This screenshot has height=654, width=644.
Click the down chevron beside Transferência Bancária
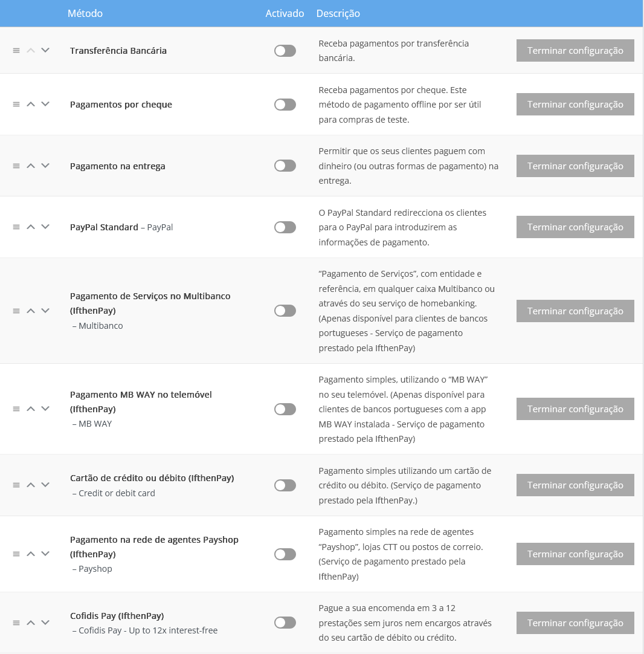[x=45, y=50]
